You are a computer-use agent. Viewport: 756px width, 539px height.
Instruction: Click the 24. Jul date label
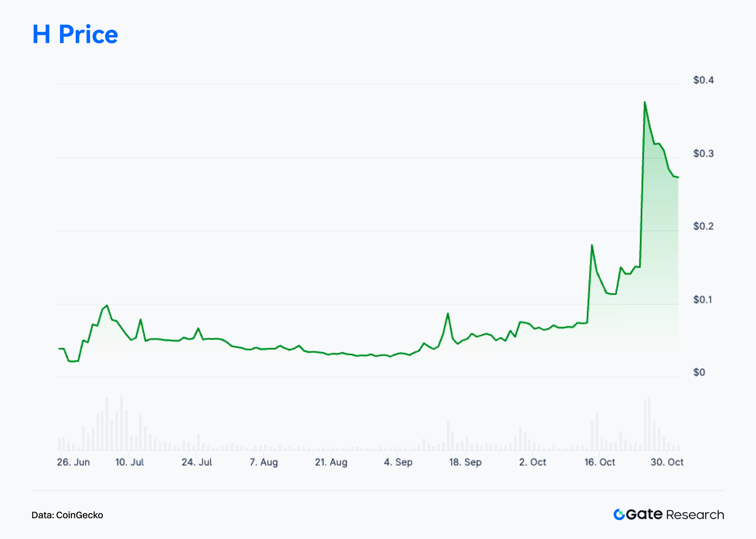coord(197,462)
